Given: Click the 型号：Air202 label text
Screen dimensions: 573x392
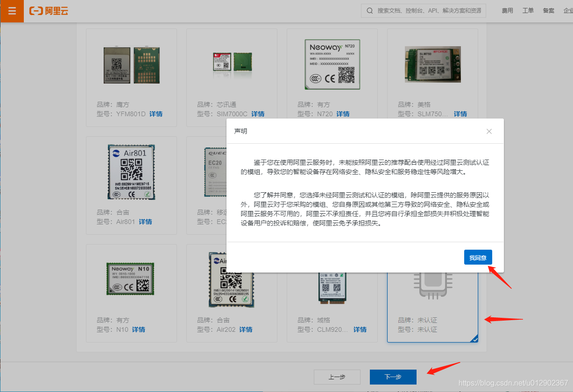Looking at the screenshot, I should tap(216, 329).
